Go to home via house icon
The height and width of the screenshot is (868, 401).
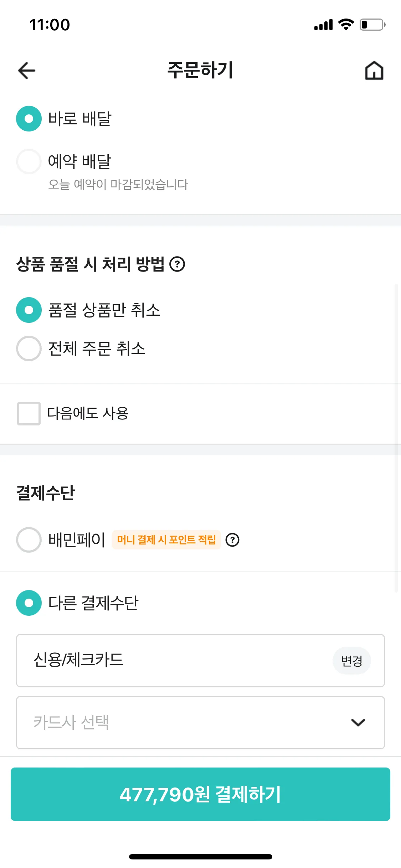coord(374,70)
